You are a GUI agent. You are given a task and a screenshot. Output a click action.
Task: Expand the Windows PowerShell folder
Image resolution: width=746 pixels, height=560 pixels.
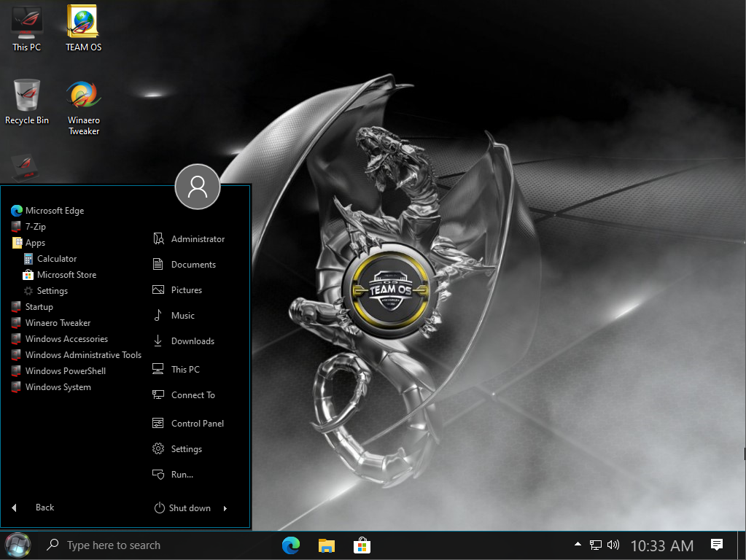[x=58, y=371]
